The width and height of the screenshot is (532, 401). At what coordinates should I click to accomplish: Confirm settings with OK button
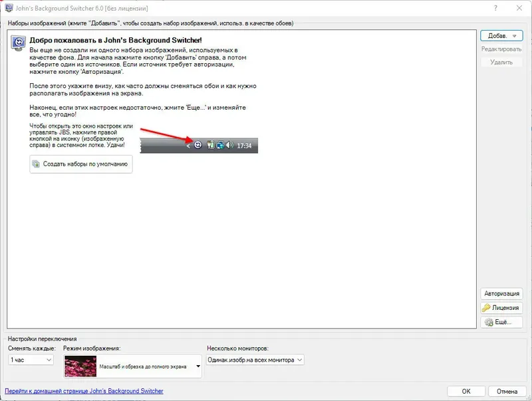click(x=466, y=391)
